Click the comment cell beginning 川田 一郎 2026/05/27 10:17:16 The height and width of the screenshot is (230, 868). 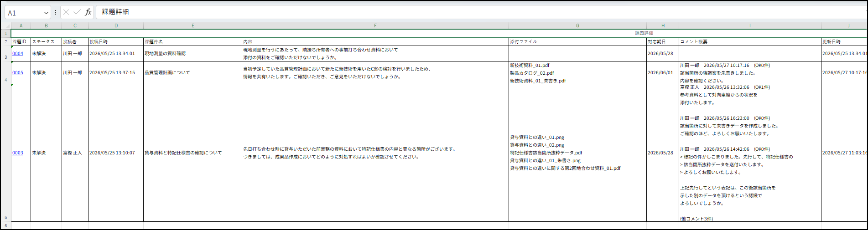(750, 73)
